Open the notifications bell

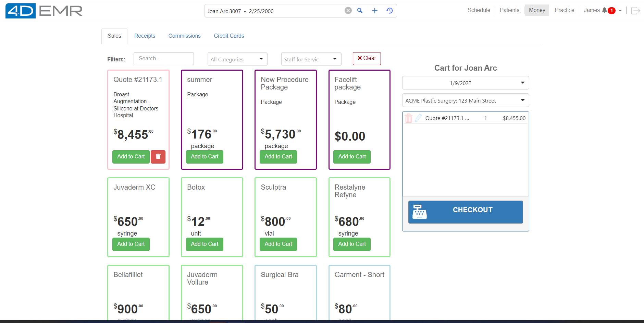click(x=605, y=10)
